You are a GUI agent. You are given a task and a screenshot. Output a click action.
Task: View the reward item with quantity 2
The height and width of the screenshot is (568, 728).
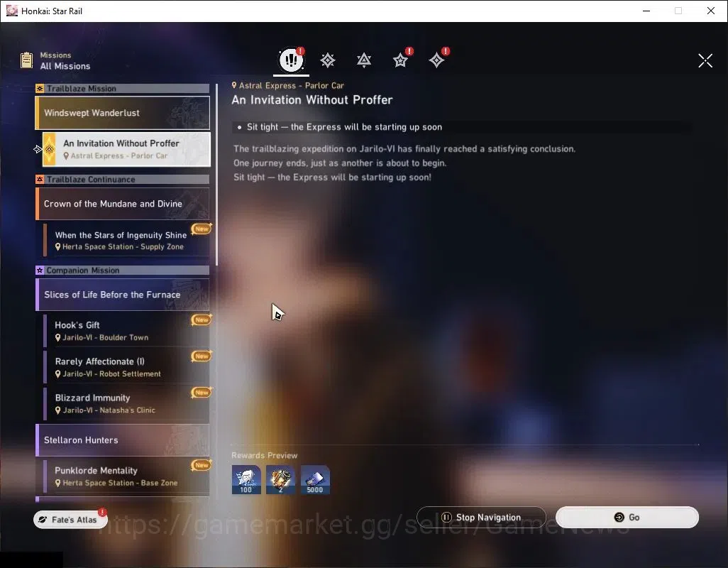pyautogui.click(x=280, y=480)
